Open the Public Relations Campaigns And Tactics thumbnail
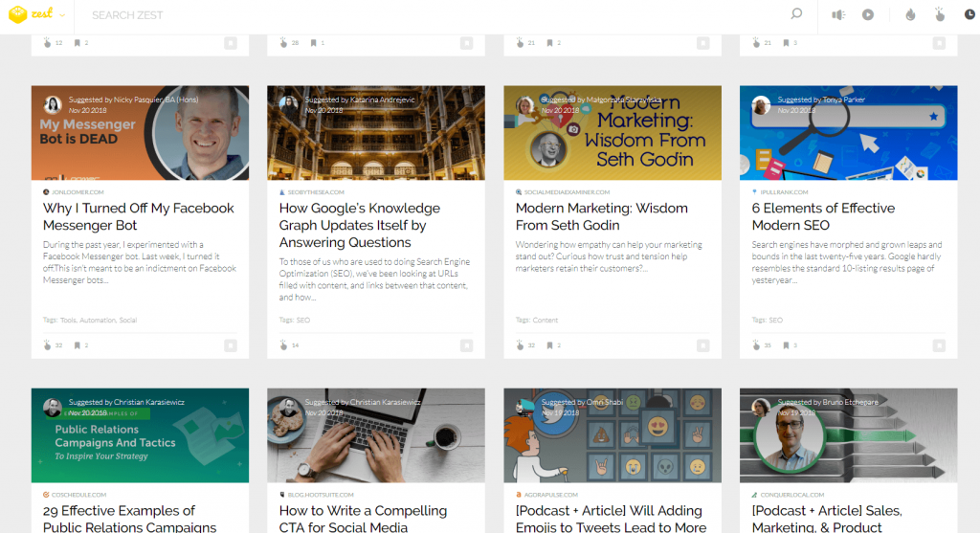This screenshot has height=533, width=980. click(140, 434)
